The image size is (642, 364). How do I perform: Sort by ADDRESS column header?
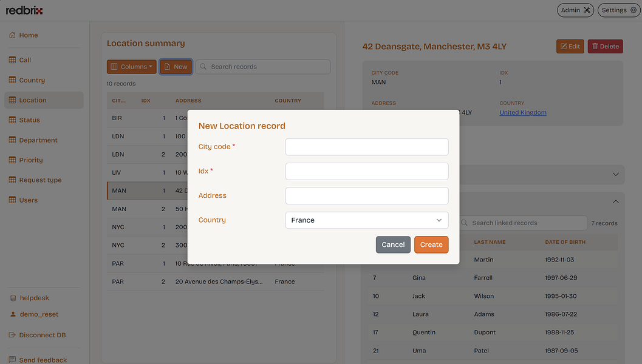point(188,101)
